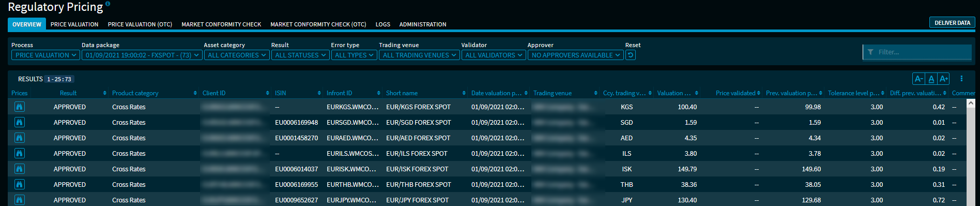
Task: Go to the Logs tab
Action: coord(383,24)
